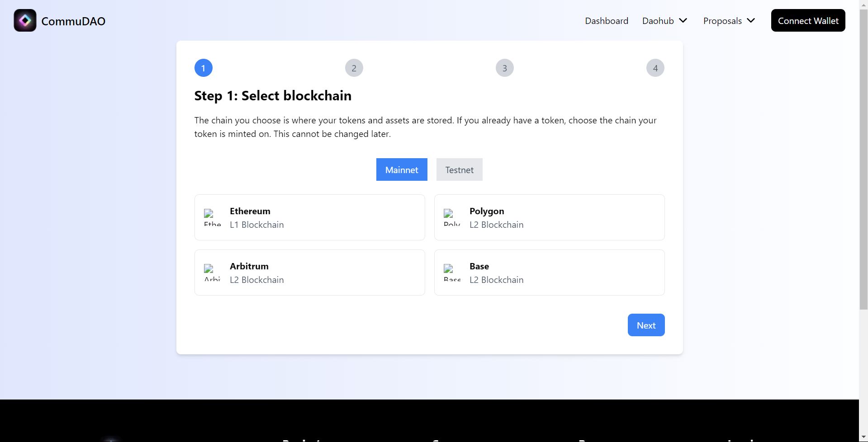Click the CommuDAO brand name text
Screen dimensions: 868x442
[73, 21]
